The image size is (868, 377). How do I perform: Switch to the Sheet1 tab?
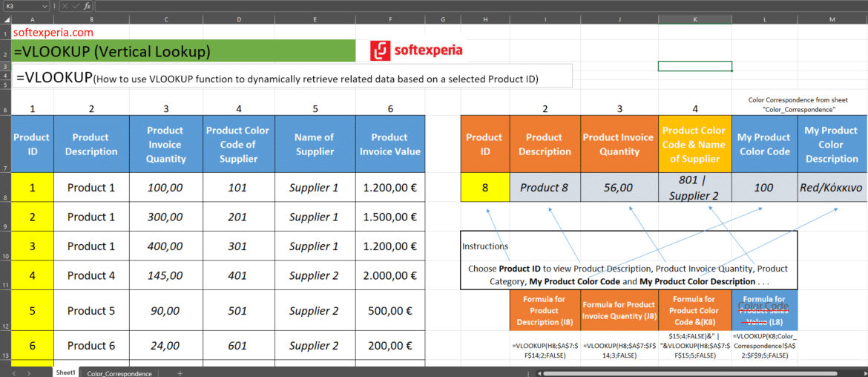point(66,373)
